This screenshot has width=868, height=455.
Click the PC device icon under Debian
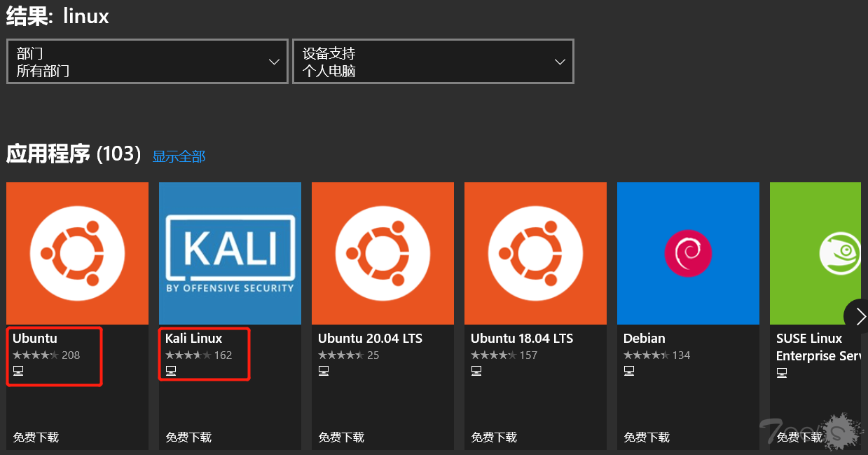629,371
